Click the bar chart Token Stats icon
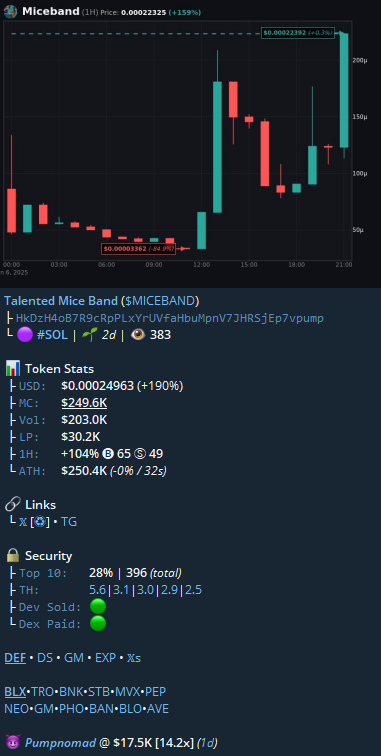Viewport: 381px width, 756px height. pos(13,369)
